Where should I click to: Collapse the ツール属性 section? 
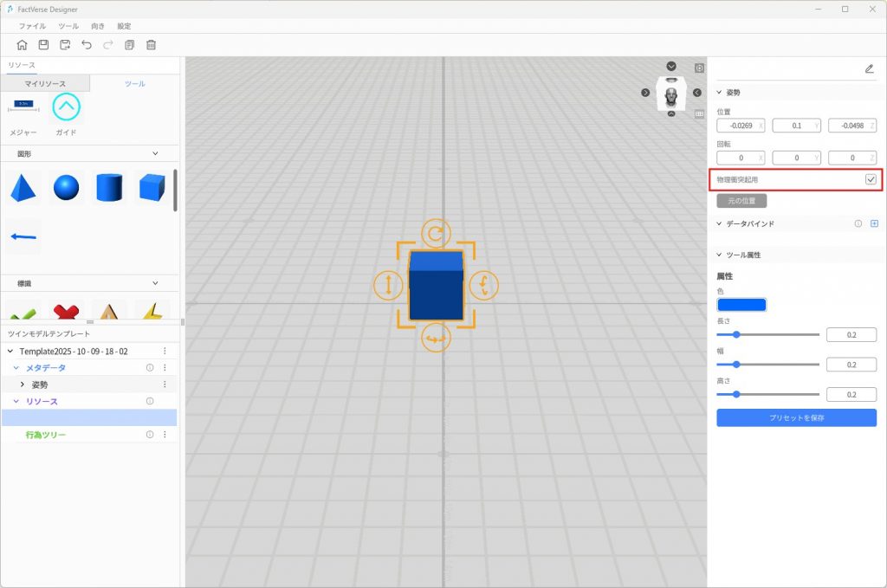(x=719, y=255)
